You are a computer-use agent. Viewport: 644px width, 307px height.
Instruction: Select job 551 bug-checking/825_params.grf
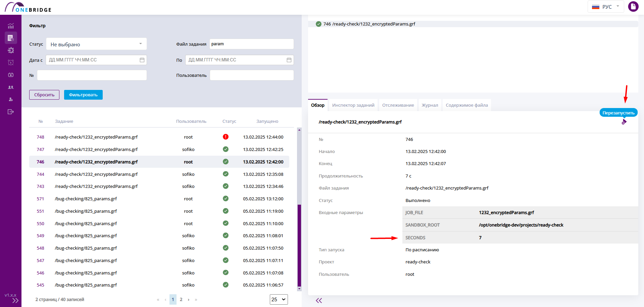coord(159,211)
